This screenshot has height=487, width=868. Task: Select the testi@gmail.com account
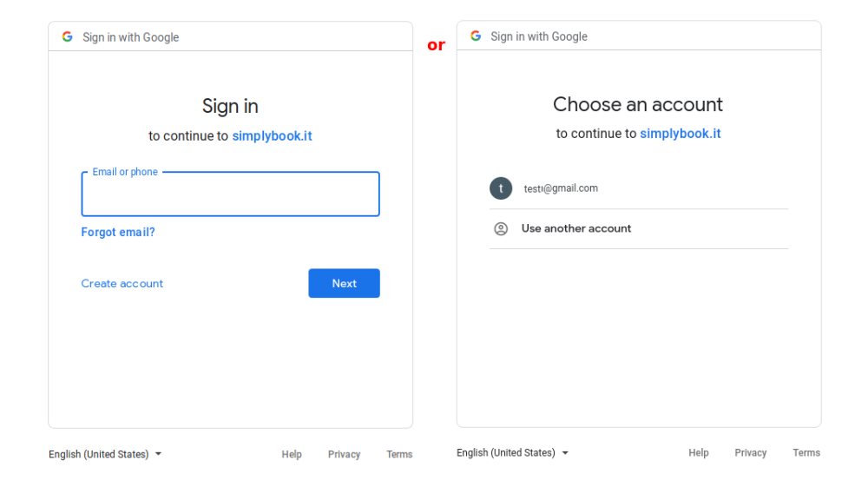click(x=561, y=188)
